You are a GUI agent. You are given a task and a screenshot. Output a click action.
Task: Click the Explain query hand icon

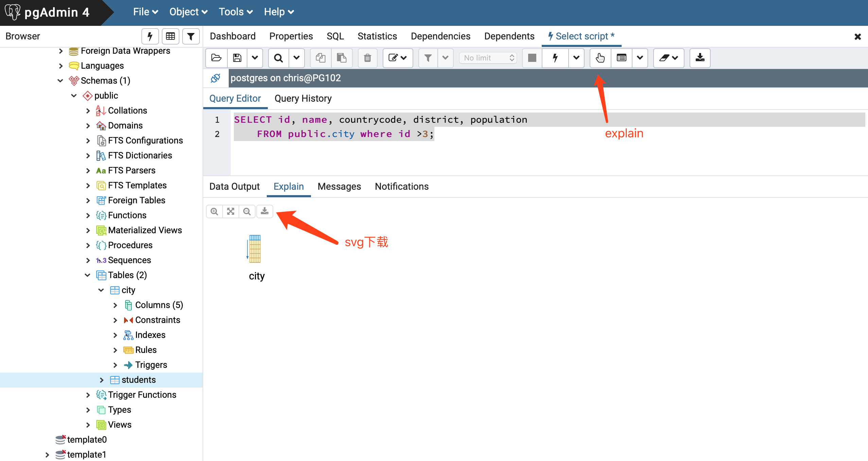point(600,58)
